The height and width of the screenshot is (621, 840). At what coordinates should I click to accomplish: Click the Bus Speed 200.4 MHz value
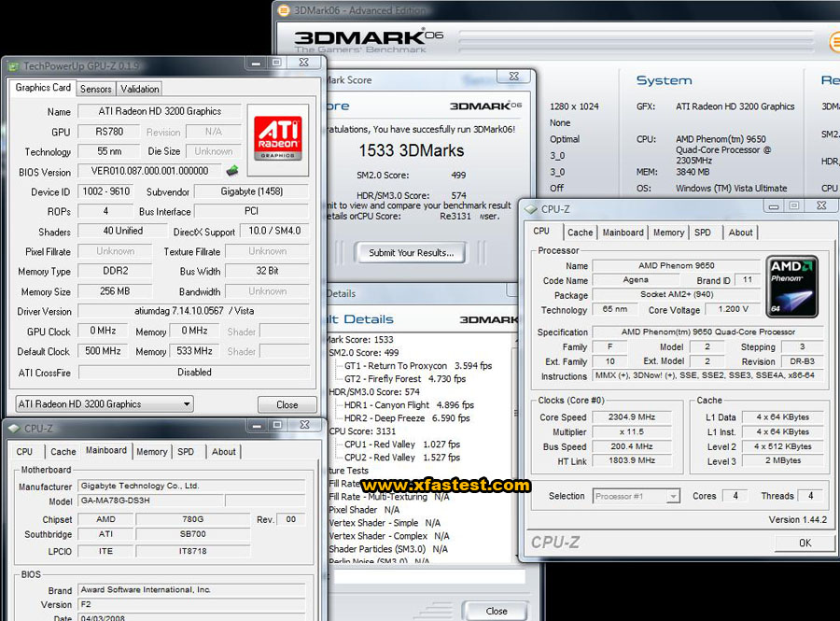(x=632, y=446)
